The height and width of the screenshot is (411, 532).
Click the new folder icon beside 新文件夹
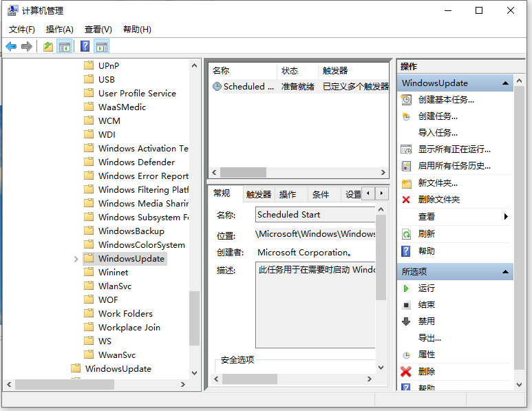(407, 183)
